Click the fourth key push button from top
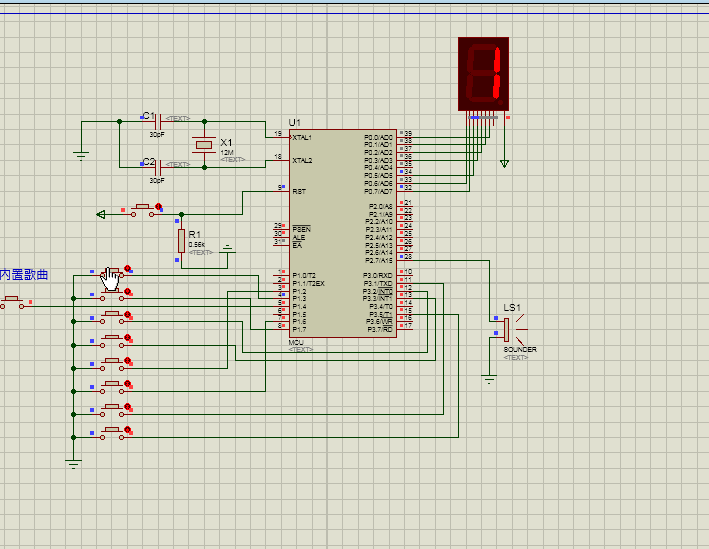 pos(112,342)
